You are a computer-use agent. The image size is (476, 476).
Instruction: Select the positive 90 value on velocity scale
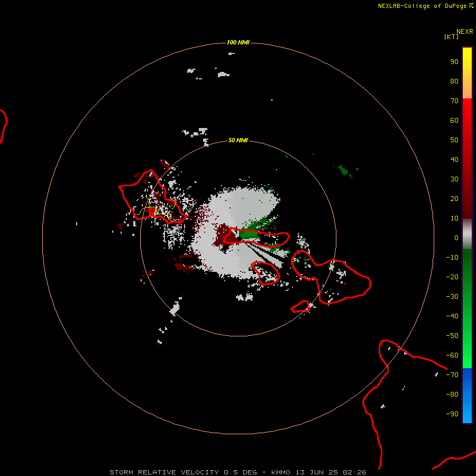454,62
